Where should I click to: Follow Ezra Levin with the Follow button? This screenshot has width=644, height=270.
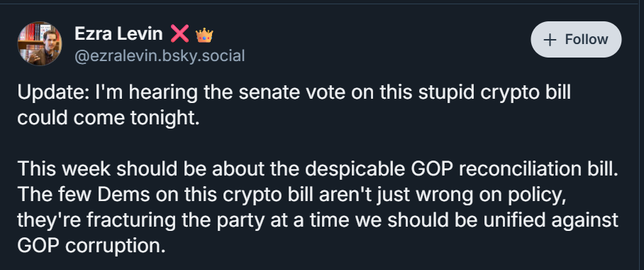point(576,40)
